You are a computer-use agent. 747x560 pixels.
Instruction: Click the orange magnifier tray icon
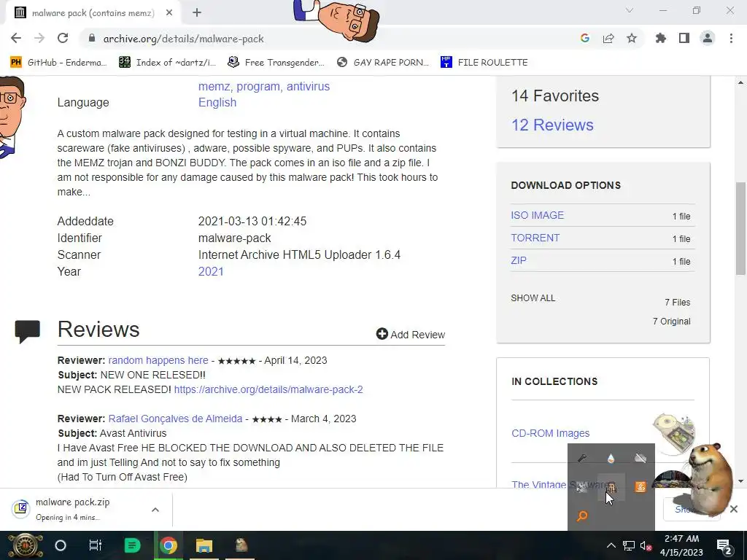coord(582,516)
